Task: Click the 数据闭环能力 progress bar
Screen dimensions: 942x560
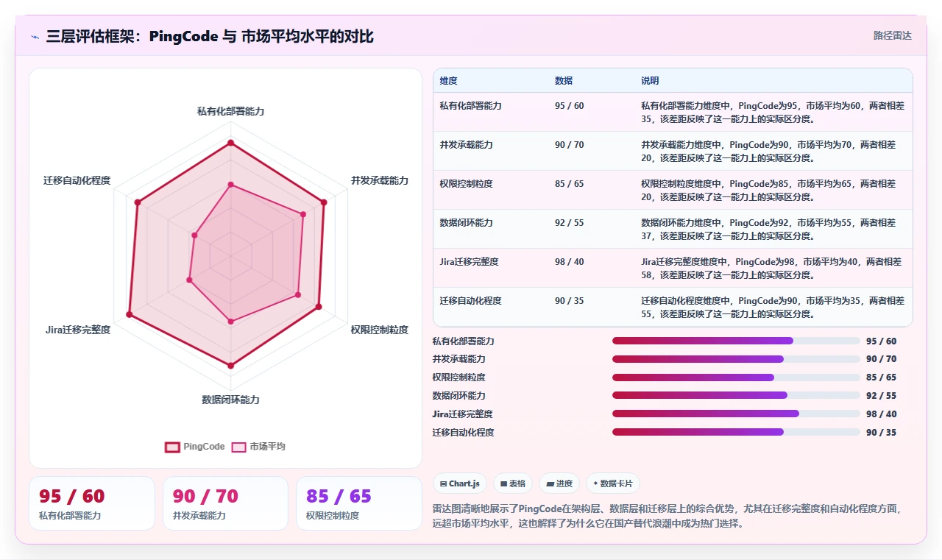Action: [736, 396]
